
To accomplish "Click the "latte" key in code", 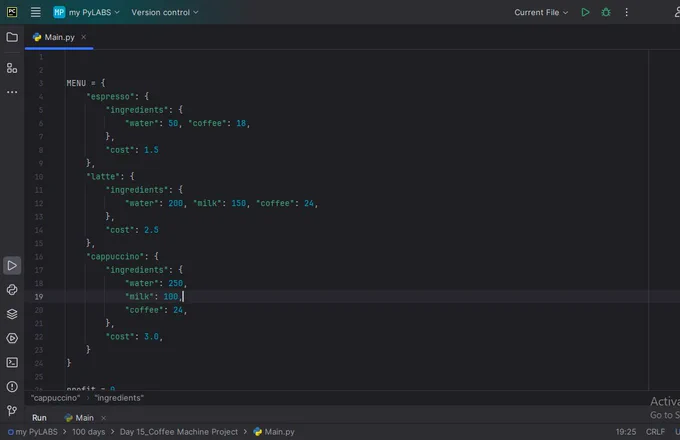I will pos(103,176).
